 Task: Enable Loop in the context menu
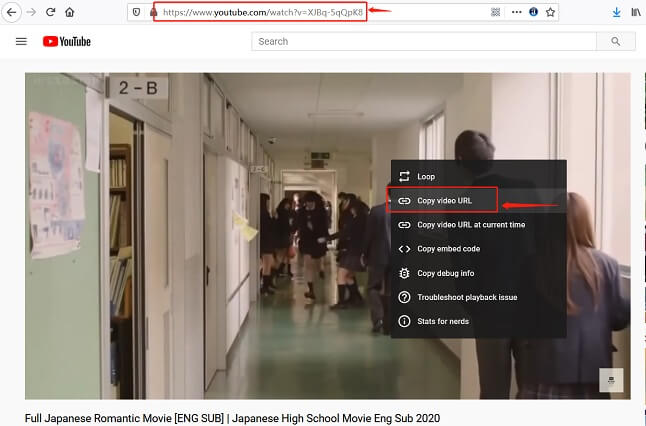(x=479, y=176)
